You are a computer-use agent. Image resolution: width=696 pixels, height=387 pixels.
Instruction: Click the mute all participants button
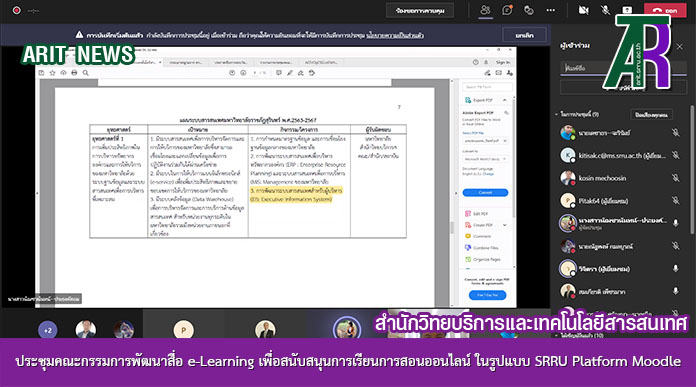[651, 115]
